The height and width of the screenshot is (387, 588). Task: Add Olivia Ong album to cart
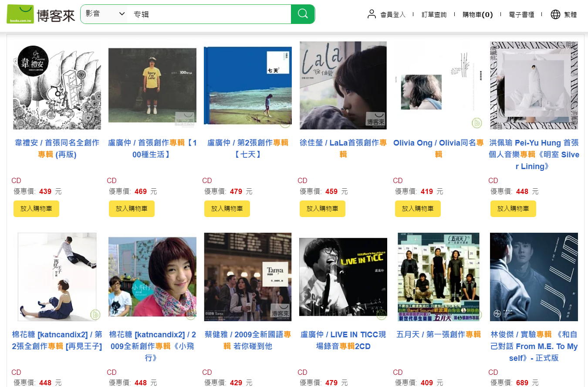pyautogui.click(x=418, y=209)
